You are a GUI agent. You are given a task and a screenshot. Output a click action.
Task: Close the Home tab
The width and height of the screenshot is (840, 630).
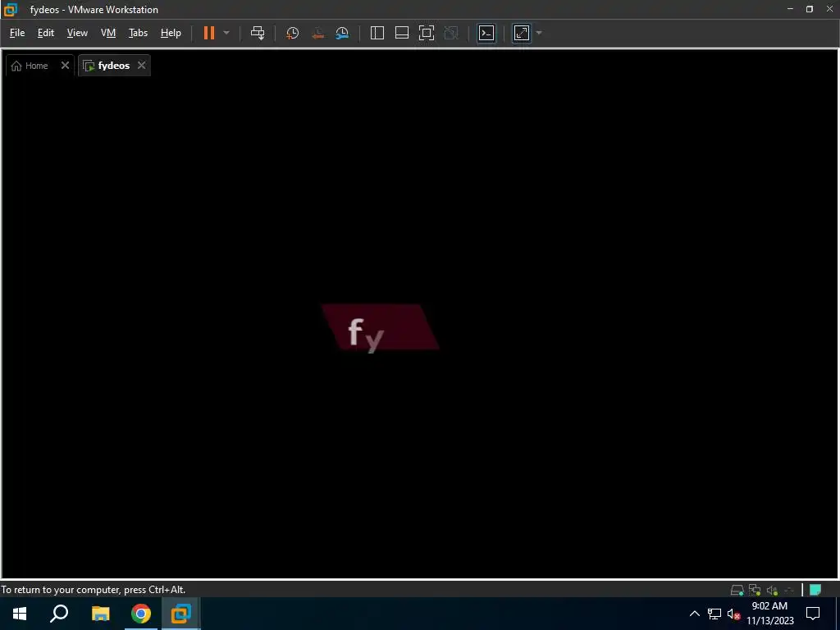(65, 66)
